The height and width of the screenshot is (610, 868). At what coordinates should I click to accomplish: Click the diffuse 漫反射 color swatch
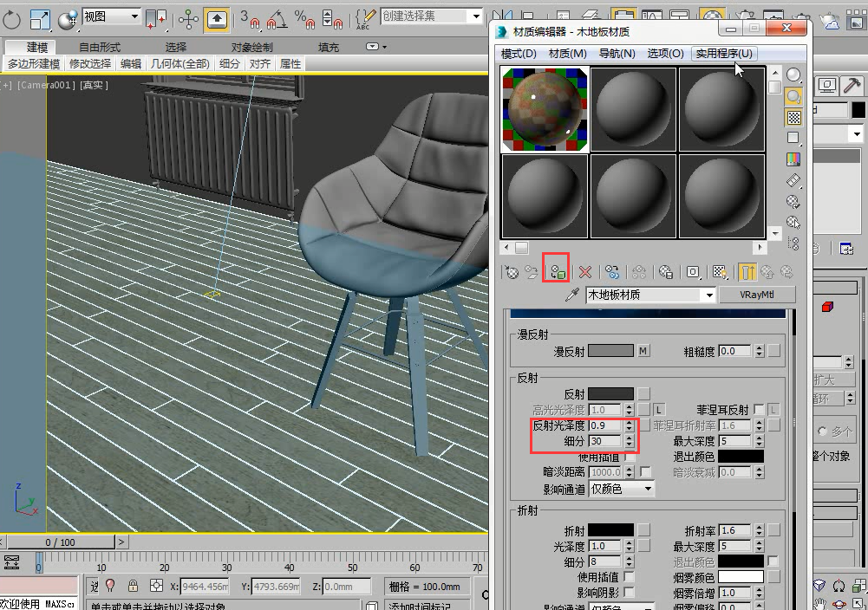(610, 351)
